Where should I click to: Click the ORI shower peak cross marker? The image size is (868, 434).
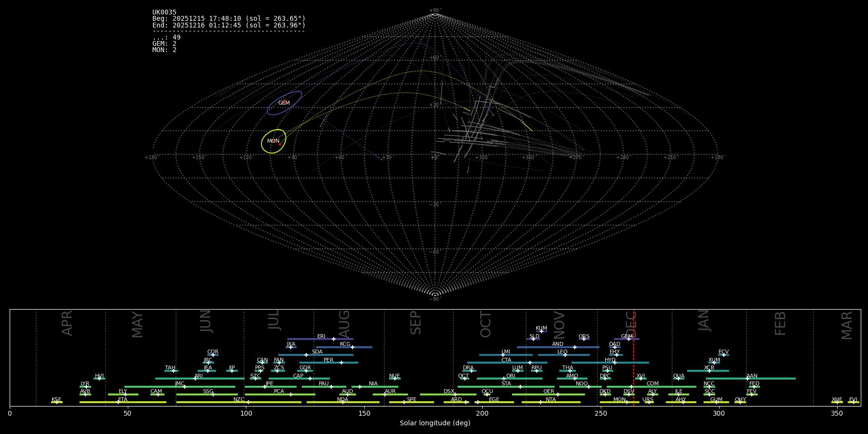(504, 379)
